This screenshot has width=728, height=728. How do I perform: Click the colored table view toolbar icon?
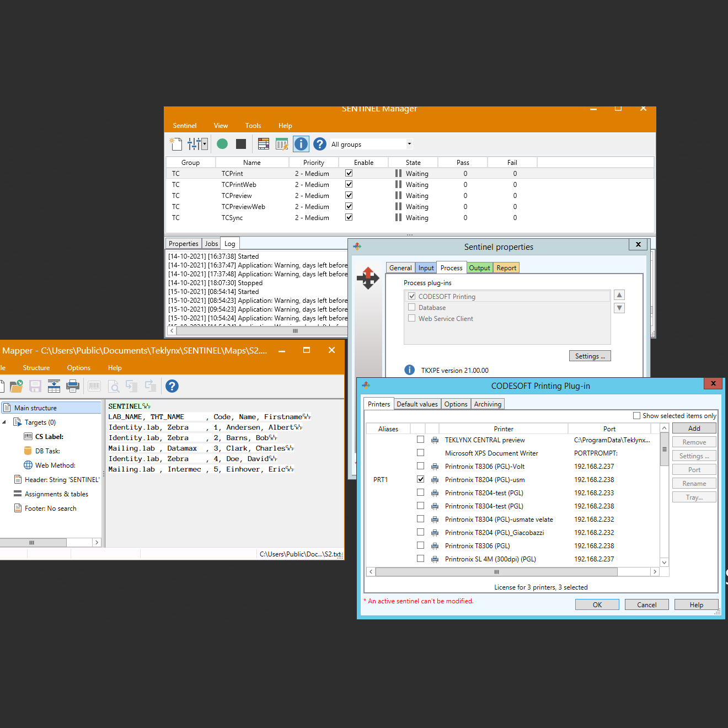pyautogui.click(x=264, y=144)
